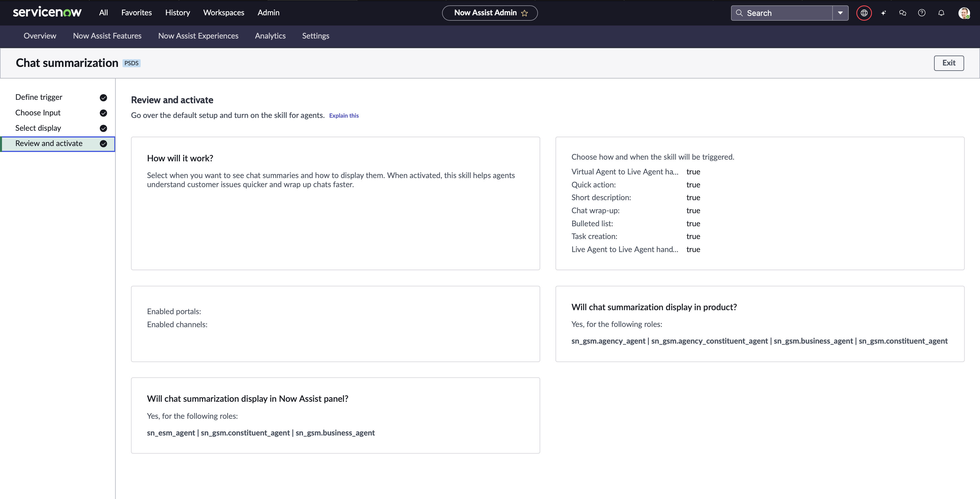This screenshot has width=980, height=499.
Task: Click the Live Agent to Live Agent label
Action: click(625, 249)
